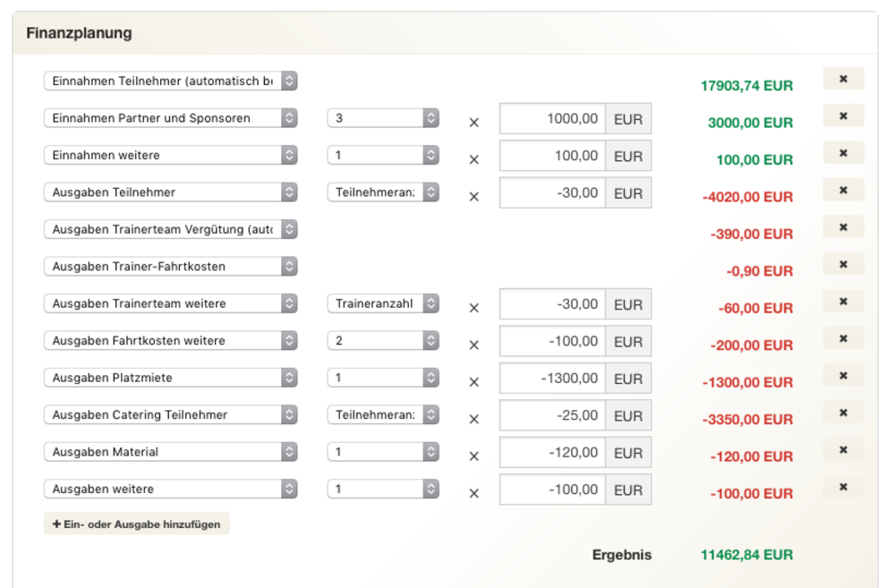
Task: Delete the Ausgaben Teilnehmer row
Action: click(x=843, y=191)
